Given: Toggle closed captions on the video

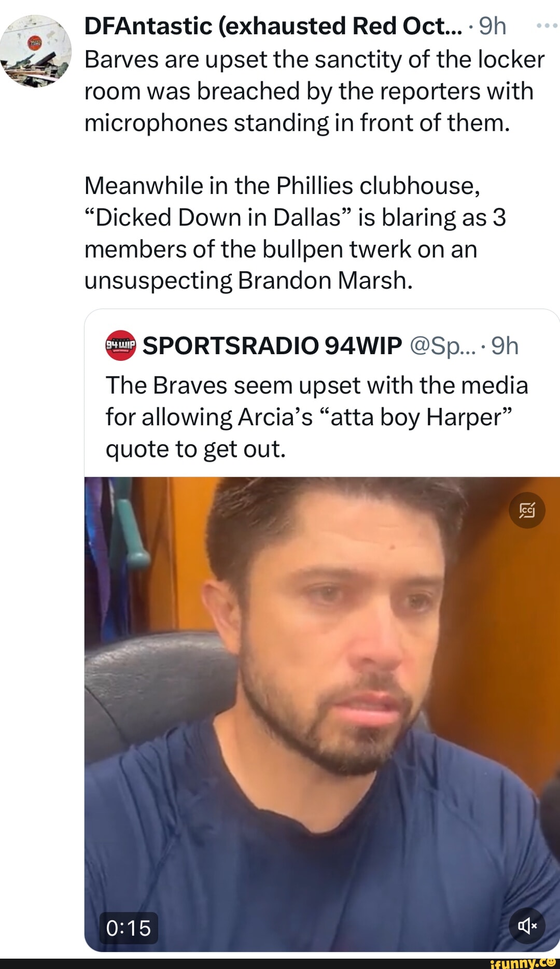Looking at the screenshot, I should (x=527, y=510).
